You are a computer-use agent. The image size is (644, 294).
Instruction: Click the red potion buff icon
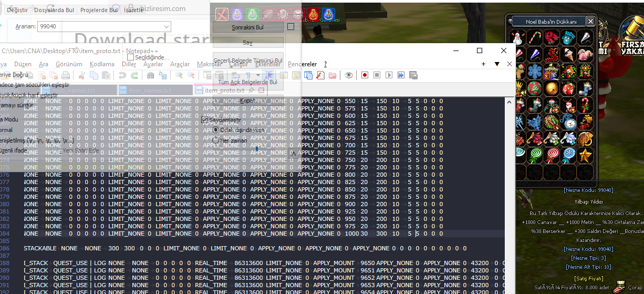[x=314, y=14]
